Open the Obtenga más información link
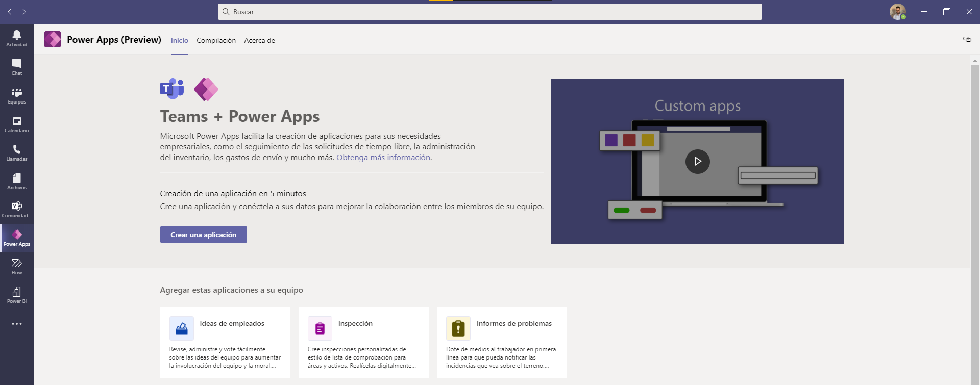This screenshot has width=980, height=385. (x=383, y=158)
